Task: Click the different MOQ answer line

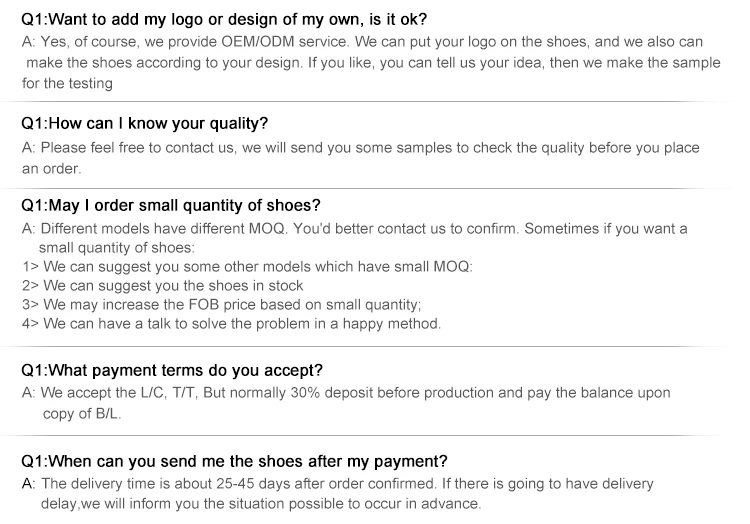Action: click(354, 229)
